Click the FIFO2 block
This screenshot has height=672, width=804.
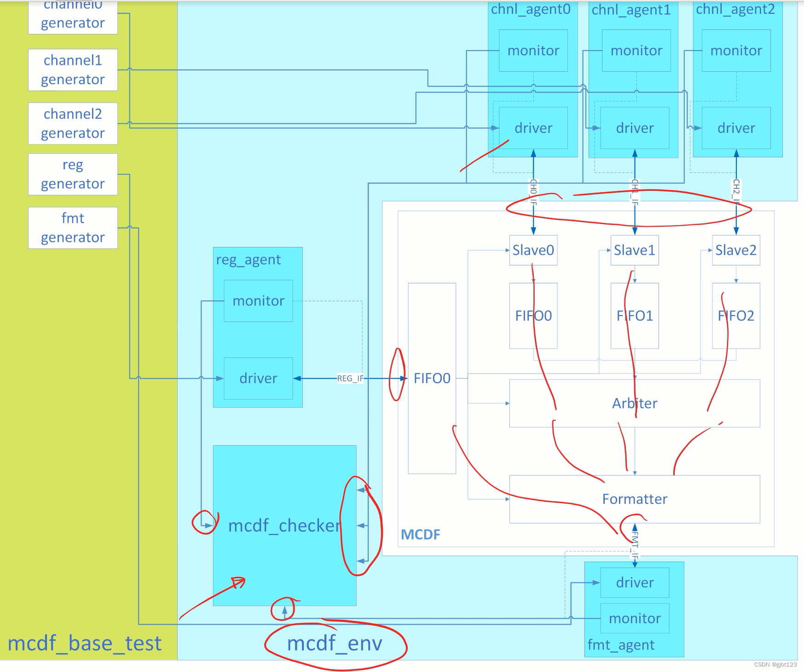pos(736,316)
